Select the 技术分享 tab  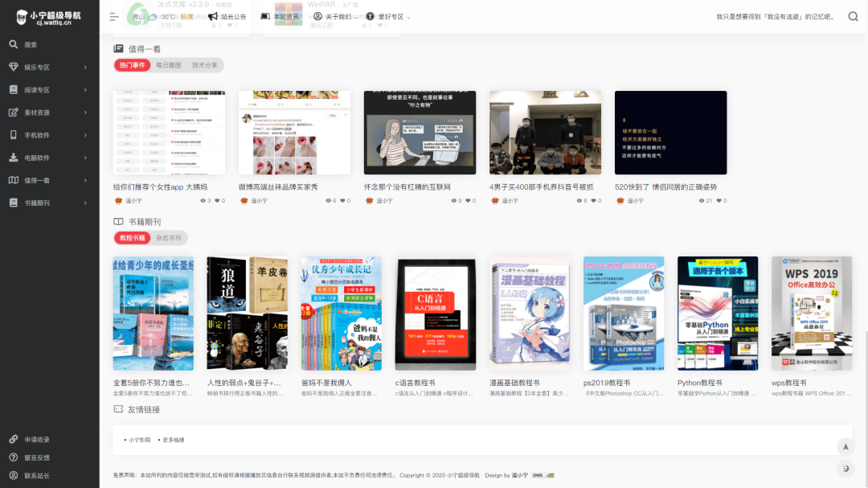click(204, 65)
